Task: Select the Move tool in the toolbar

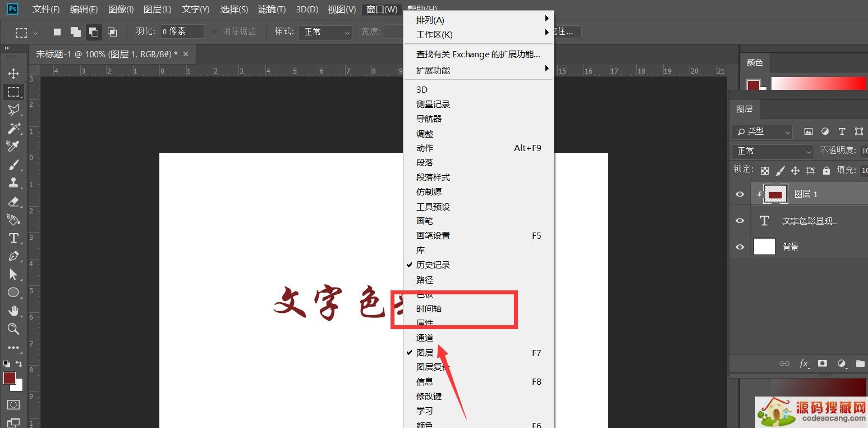Action: coord(14,73)
